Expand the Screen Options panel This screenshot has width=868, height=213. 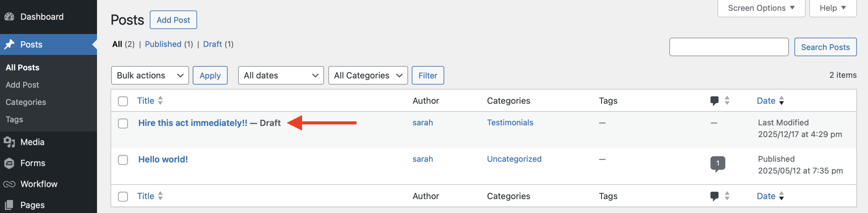(761, 8)
